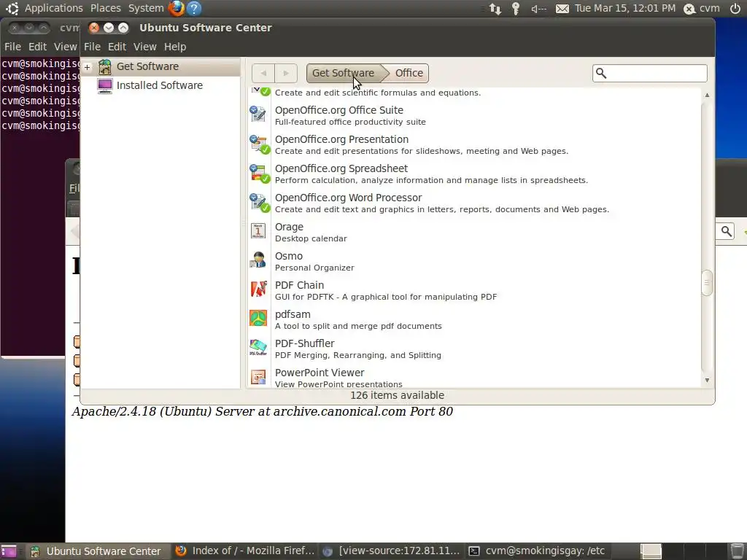Click the 126 items available status text

398,395
